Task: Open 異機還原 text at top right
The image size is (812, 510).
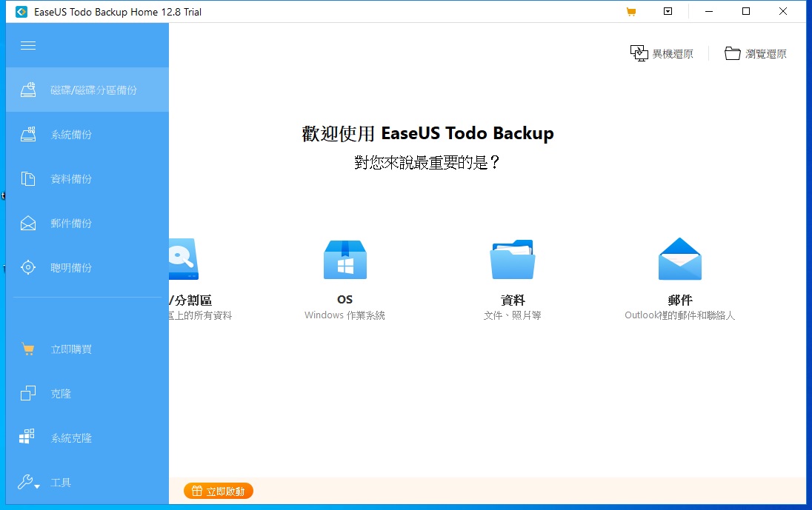Action: click(x=673, y=54)
